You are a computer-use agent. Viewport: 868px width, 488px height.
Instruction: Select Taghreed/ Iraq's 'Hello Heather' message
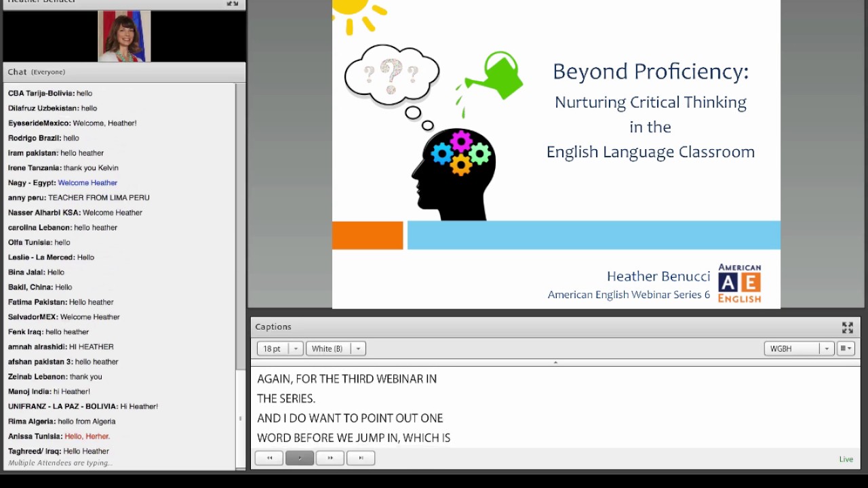pos(58,451)
